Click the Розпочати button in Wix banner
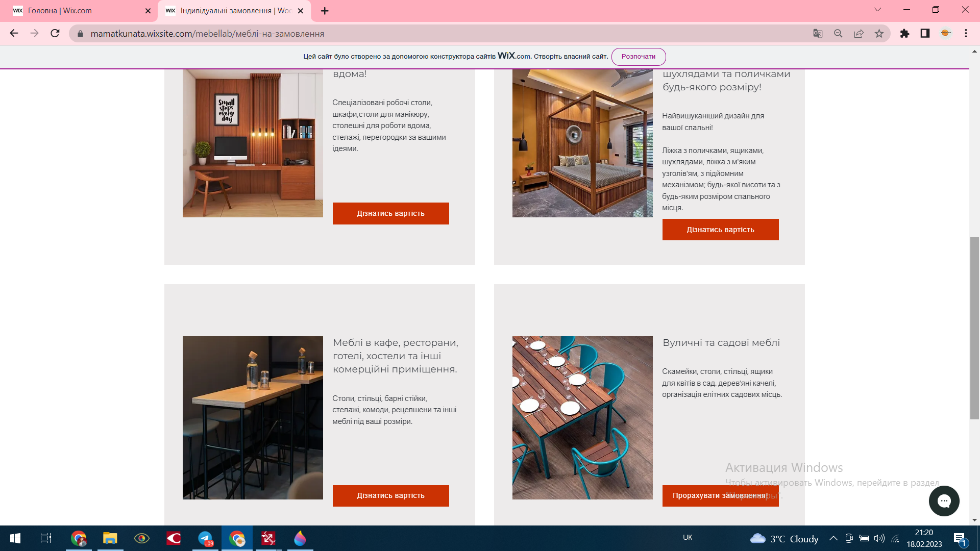 click(x=639, y=57)
